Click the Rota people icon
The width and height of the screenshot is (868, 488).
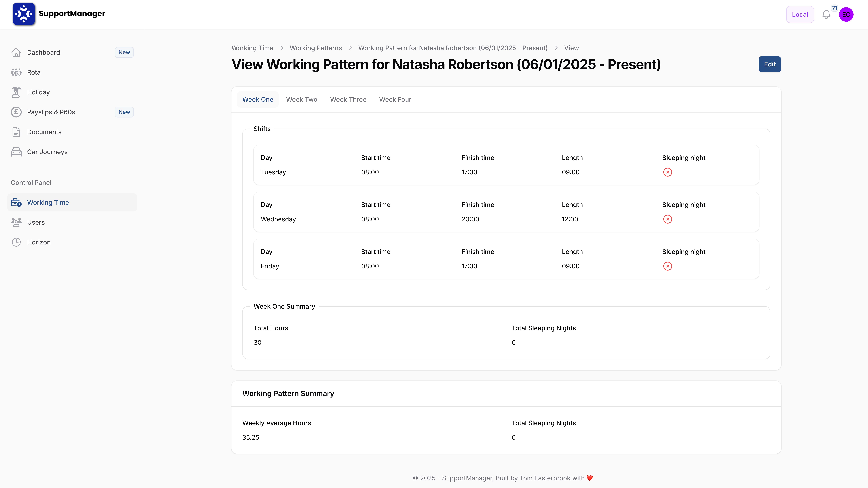(x=16, y=72)
